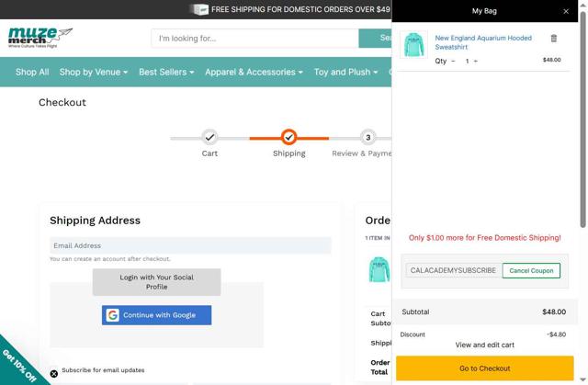
Task: Decrease sweatshirt quantity with minus
Action: [x=453, y=62]
